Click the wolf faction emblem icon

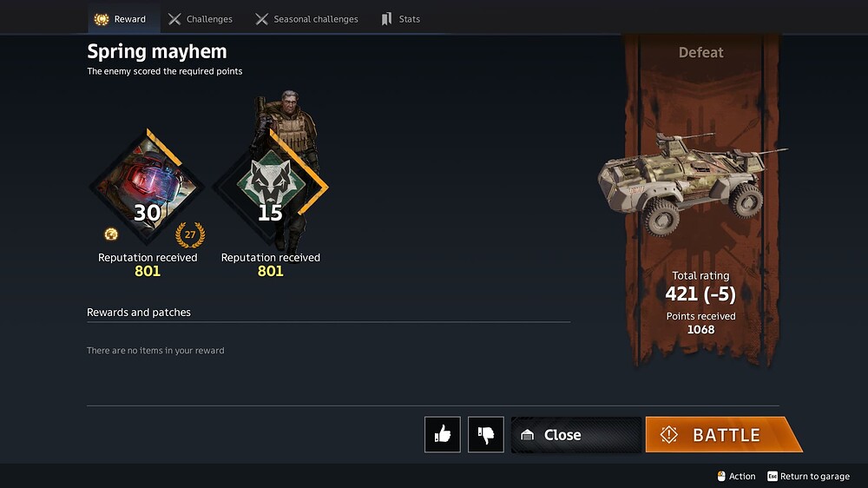point(271,183)
